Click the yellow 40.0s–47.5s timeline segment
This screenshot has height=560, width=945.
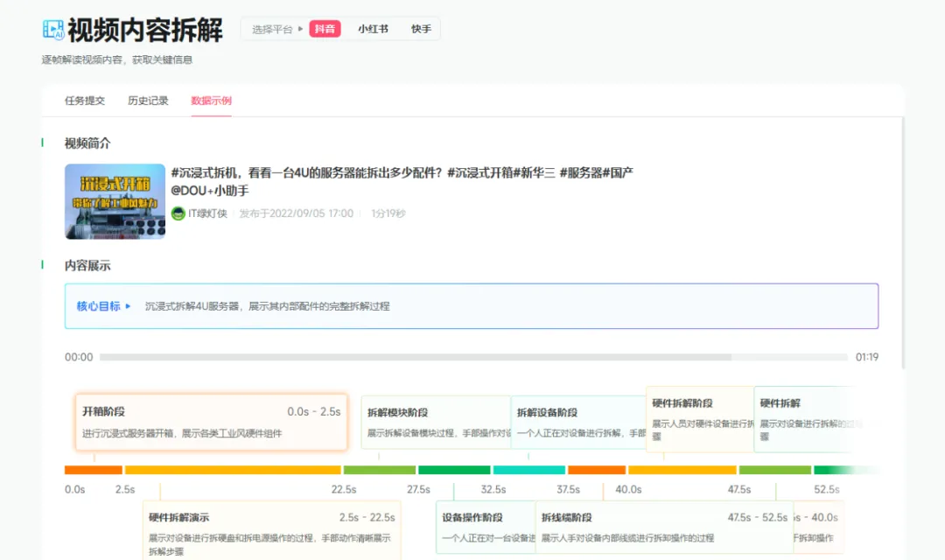click(x=682, y=470)
